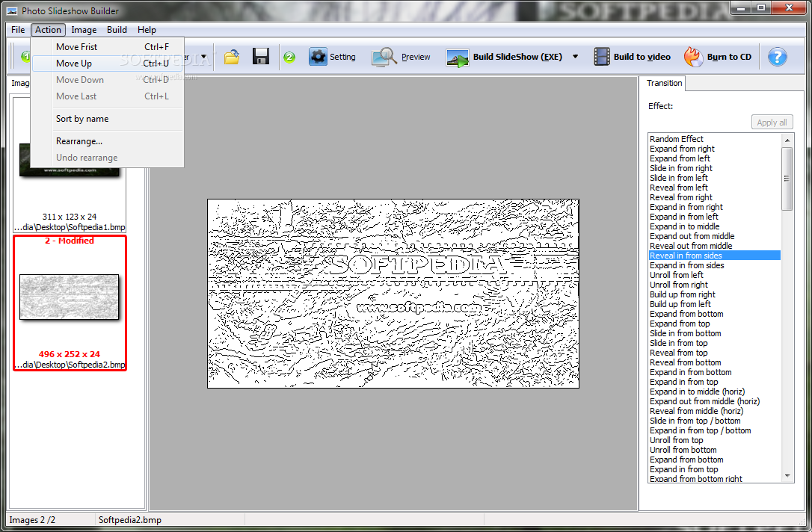Click Images 2 /2 status bar entry
Screen dimensions: 812x532
tap(32, 520)
